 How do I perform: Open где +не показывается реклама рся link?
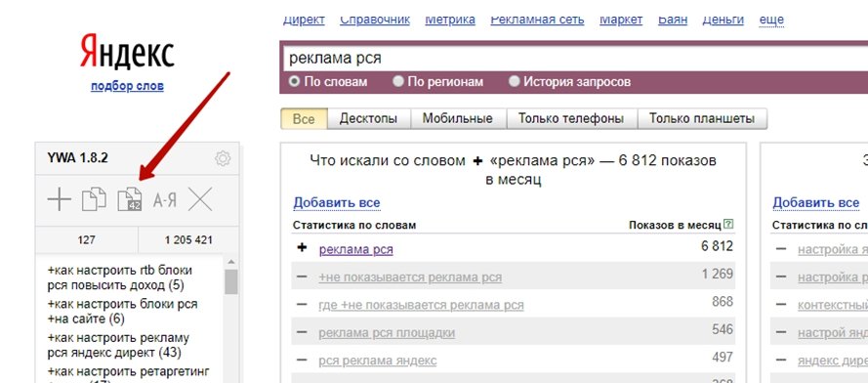pyautogui.click(x=421, y=305)
